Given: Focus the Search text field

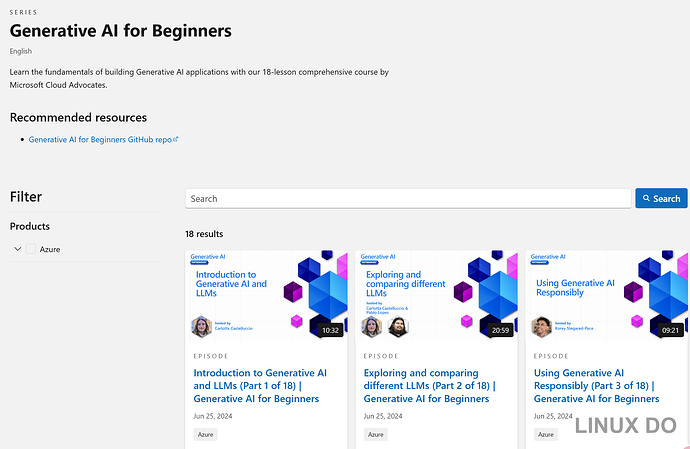Looking at the screenshot, I should (x=408, y=199).
